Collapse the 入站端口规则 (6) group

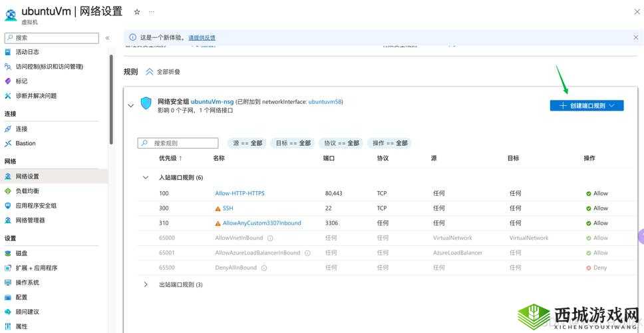tap(146, 178)
